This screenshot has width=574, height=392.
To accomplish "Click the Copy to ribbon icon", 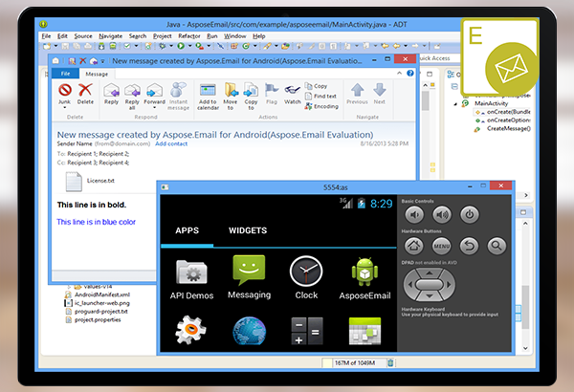I will tap(251, 90).
